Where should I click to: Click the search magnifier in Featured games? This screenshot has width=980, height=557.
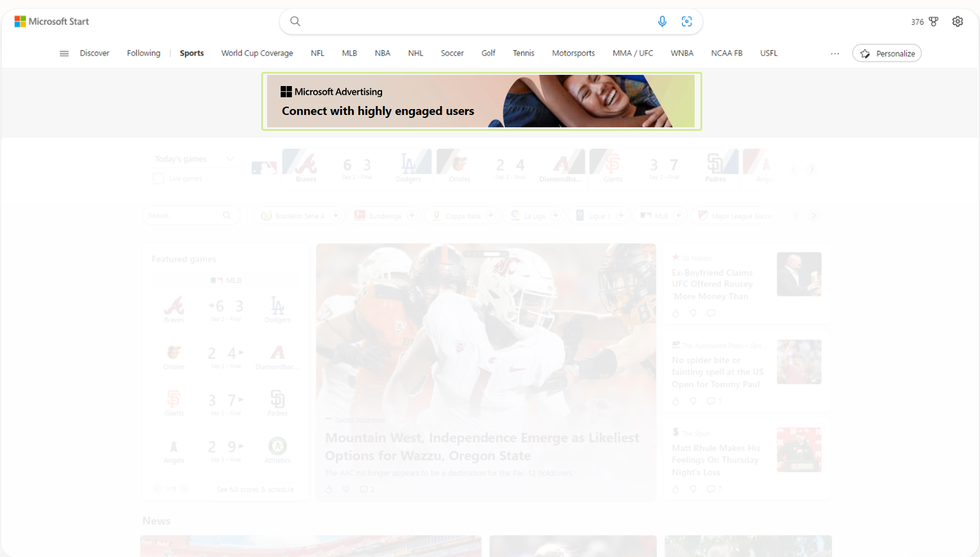tap(228, 215)
